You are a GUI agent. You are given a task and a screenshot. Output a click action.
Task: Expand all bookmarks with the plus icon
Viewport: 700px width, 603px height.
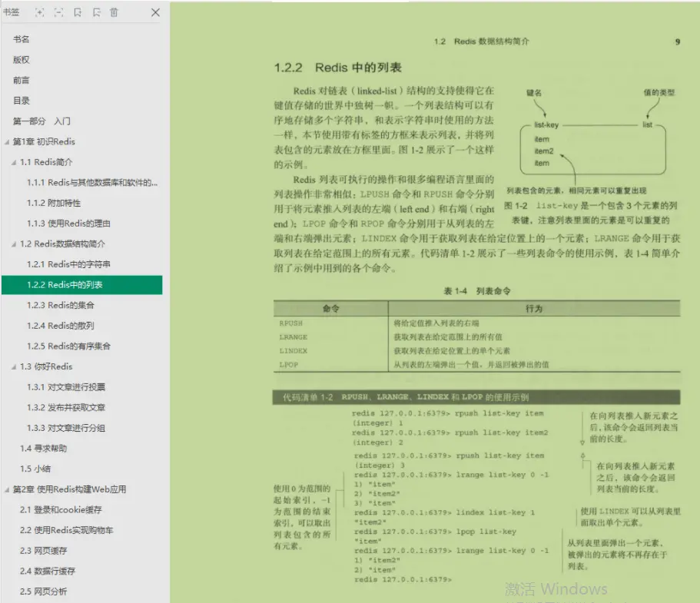(40, 12)
